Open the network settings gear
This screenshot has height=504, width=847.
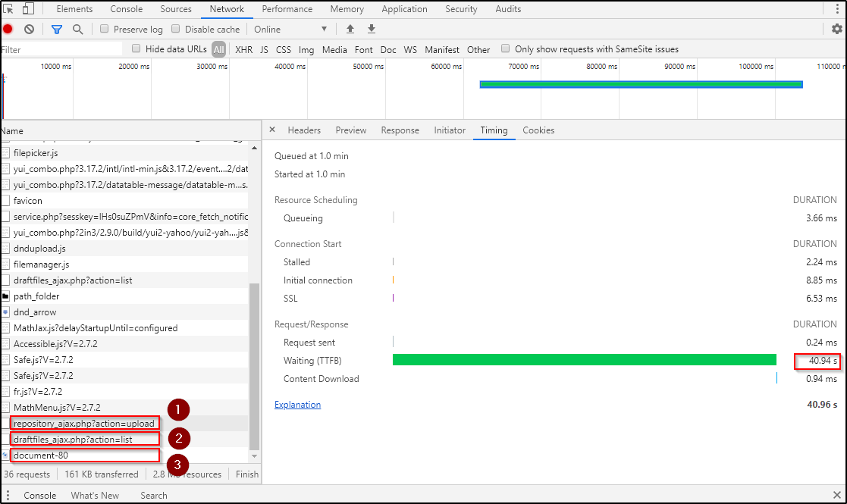(x=836, y=30)
